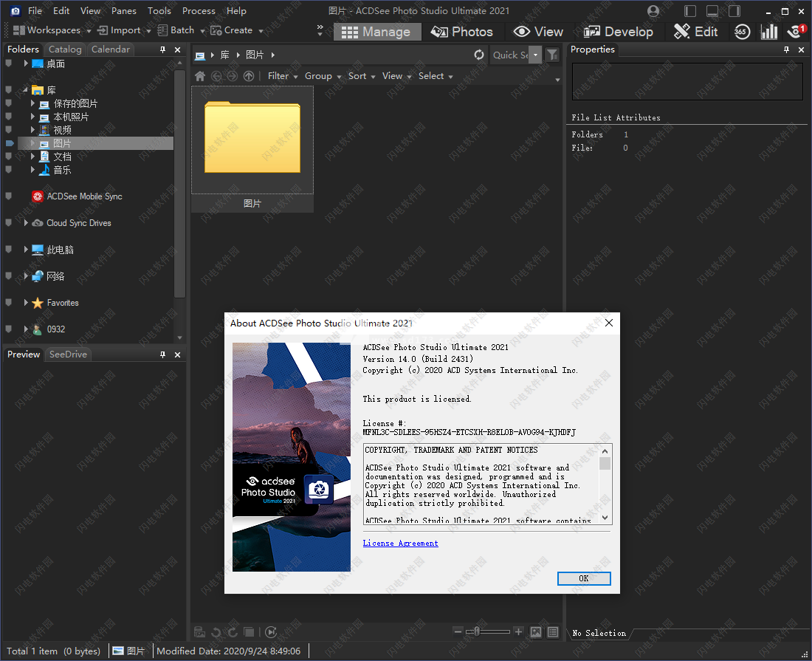The width and height of the screenshot is (812, 661).
Task: Toggle Easy-Select indicator for 网络
Action: 8,275
